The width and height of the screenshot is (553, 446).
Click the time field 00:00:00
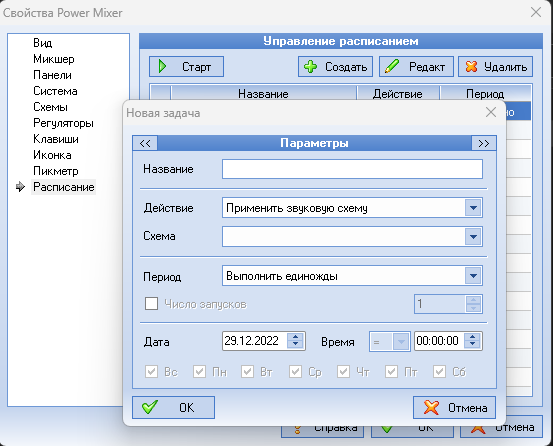pyautogui.click(x=439, y=341)
